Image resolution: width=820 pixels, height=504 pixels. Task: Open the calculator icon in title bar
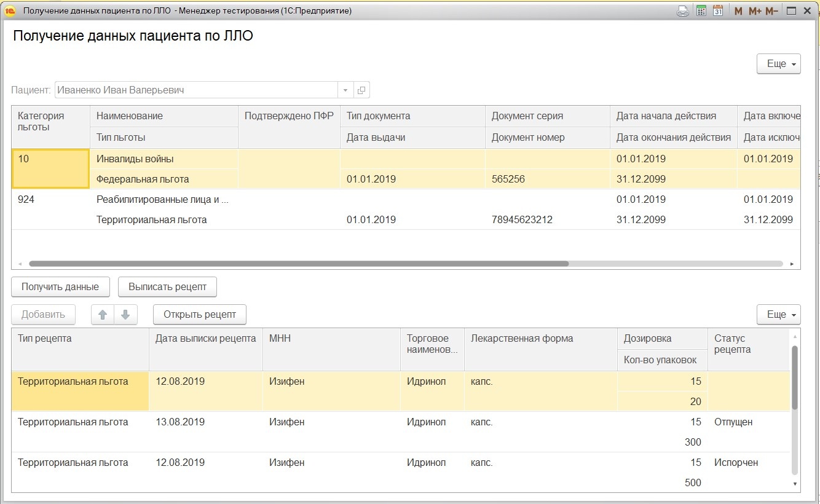(701, 10)
